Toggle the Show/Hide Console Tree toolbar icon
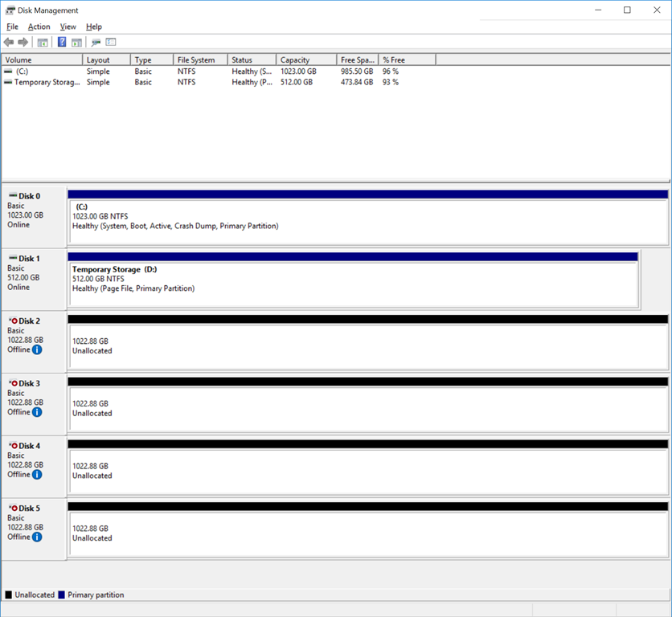Image resolution: width=672 pixels, height=617 pixels. pyautogui.click(x=43, y=42)
